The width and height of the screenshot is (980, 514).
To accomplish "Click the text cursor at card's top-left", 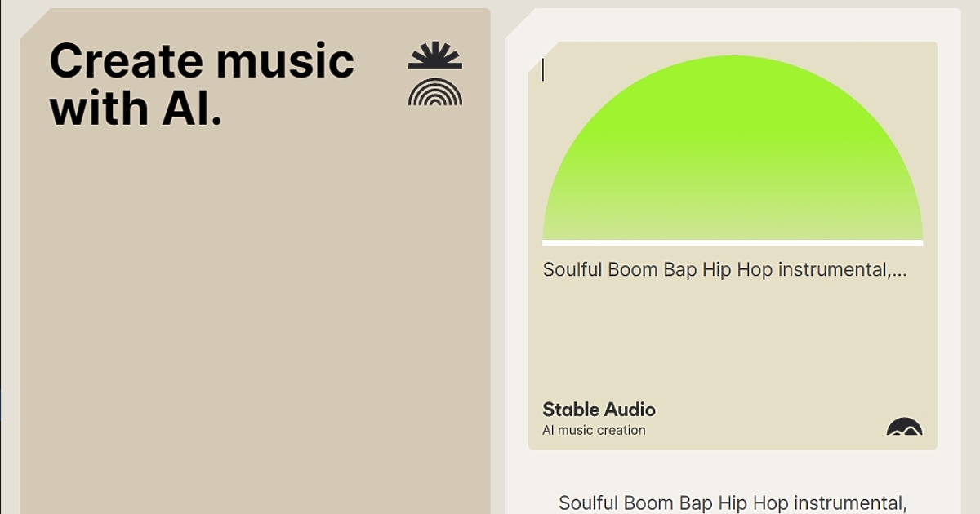I will 543,70.
